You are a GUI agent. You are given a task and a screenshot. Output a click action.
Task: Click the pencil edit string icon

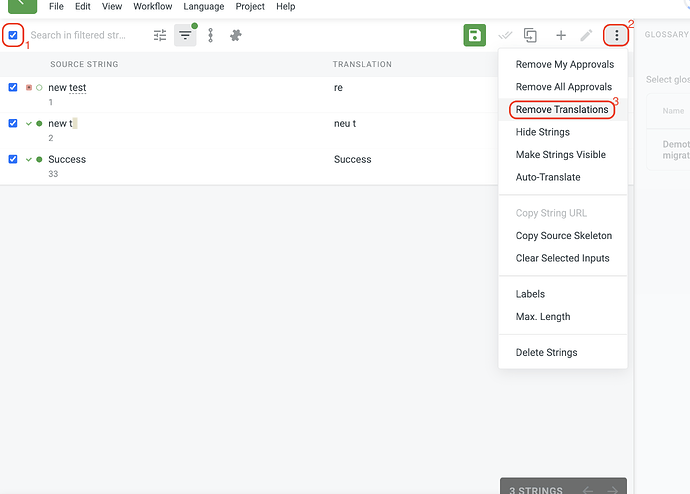(x=586, y=35)
